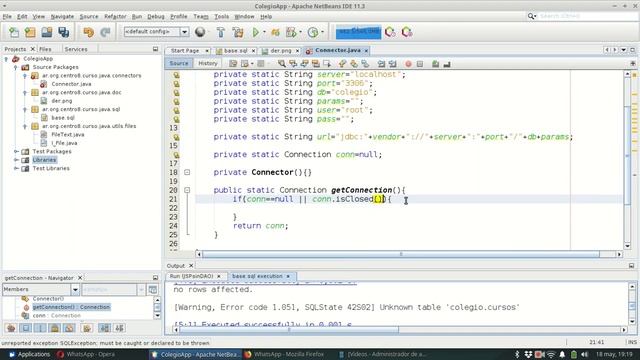This screenshot has width=640, height=360.
Task: Toggle Show Inner Classes filter in Navigator
Action: coord(69,328)
